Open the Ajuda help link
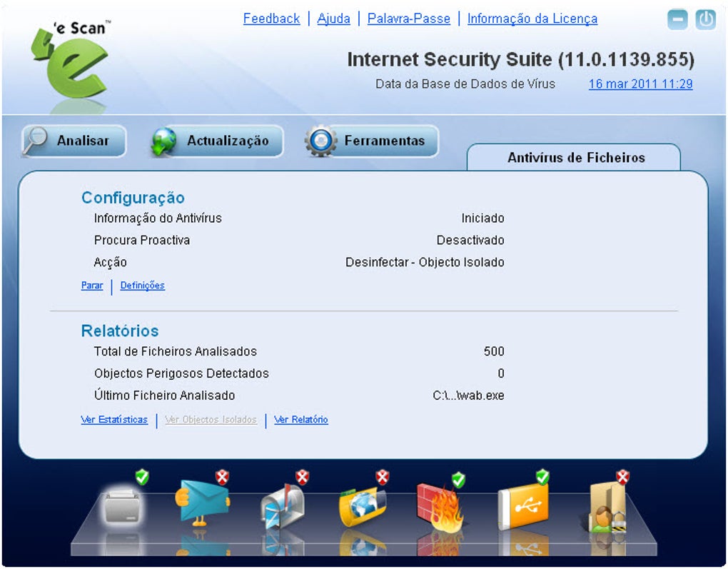Screen dimensions: 728x569 [333, 19]
